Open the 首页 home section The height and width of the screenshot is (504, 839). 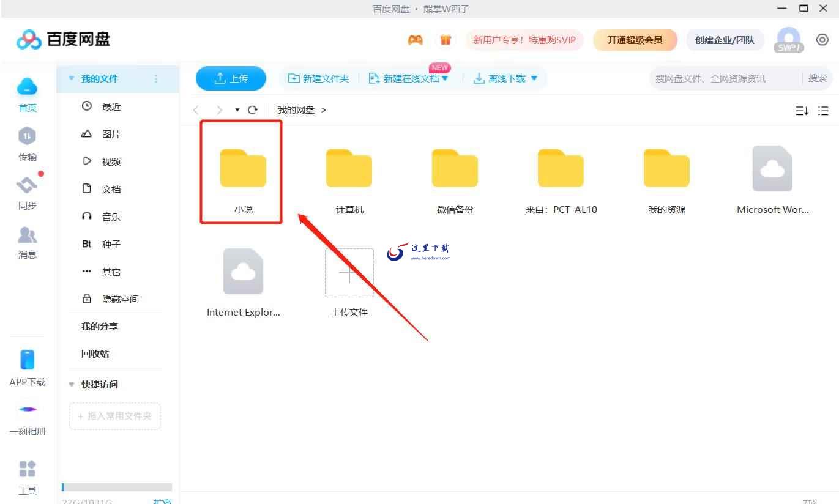(x=27, y=95)
